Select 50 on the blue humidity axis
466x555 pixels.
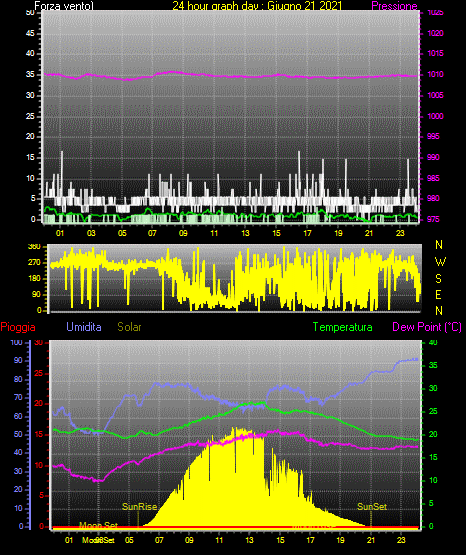tap(18, 434)
